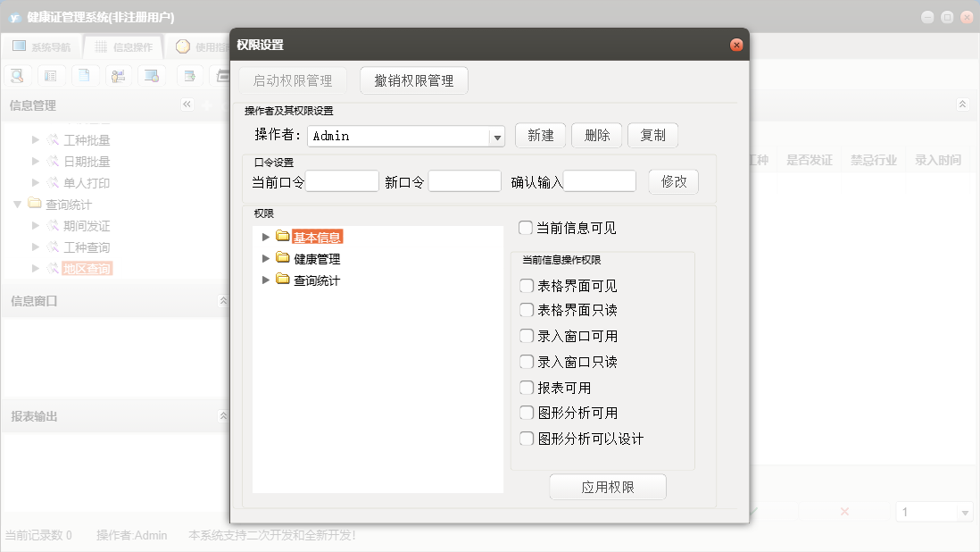Click the form layout toolbar icon
The height and width of the screenshot is (552, 980).
[50, 75]
